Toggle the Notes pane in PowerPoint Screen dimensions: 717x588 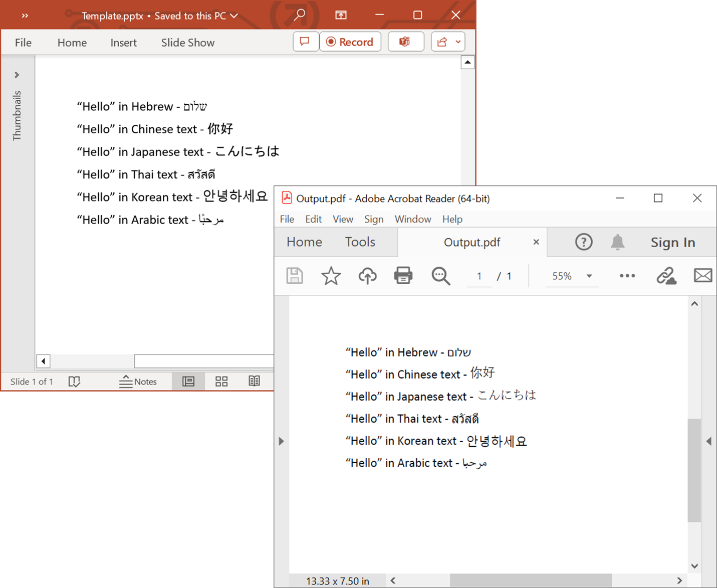[x=138, y=381]
